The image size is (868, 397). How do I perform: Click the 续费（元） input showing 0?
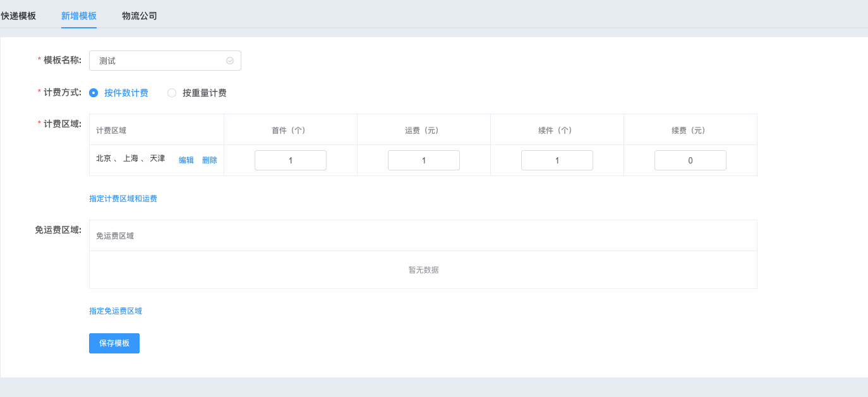pos(690,160)
